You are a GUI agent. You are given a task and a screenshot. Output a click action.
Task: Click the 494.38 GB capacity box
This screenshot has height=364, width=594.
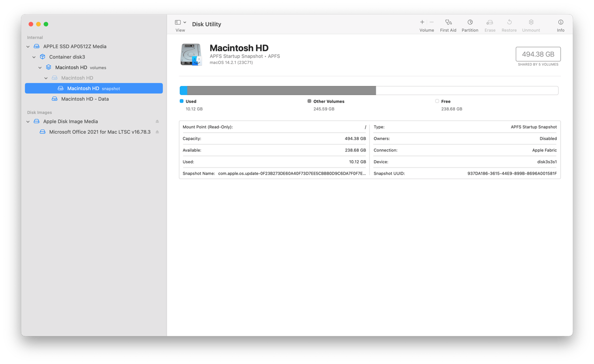[x=537, y=55]
